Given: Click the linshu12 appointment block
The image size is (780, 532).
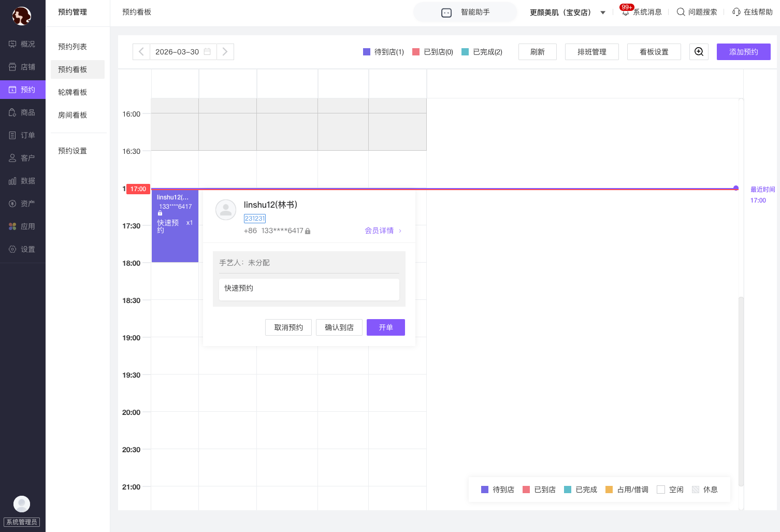Looking at the screenshot, I should 175,226.
